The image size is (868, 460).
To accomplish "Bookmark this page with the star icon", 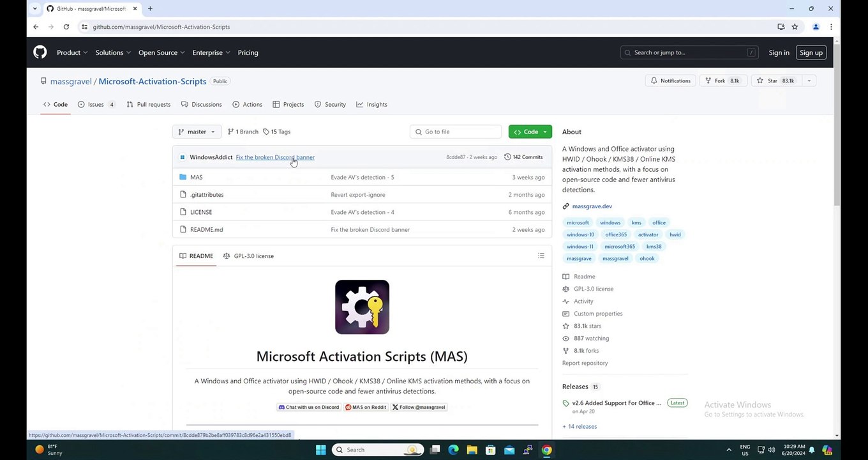I will 795,27.
